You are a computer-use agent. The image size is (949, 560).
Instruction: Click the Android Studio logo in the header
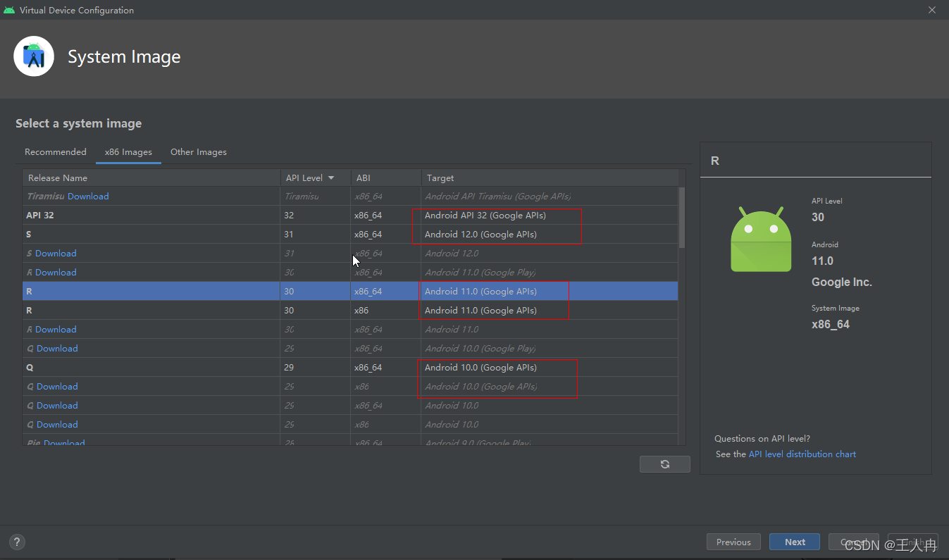click(x=34, y=56)
